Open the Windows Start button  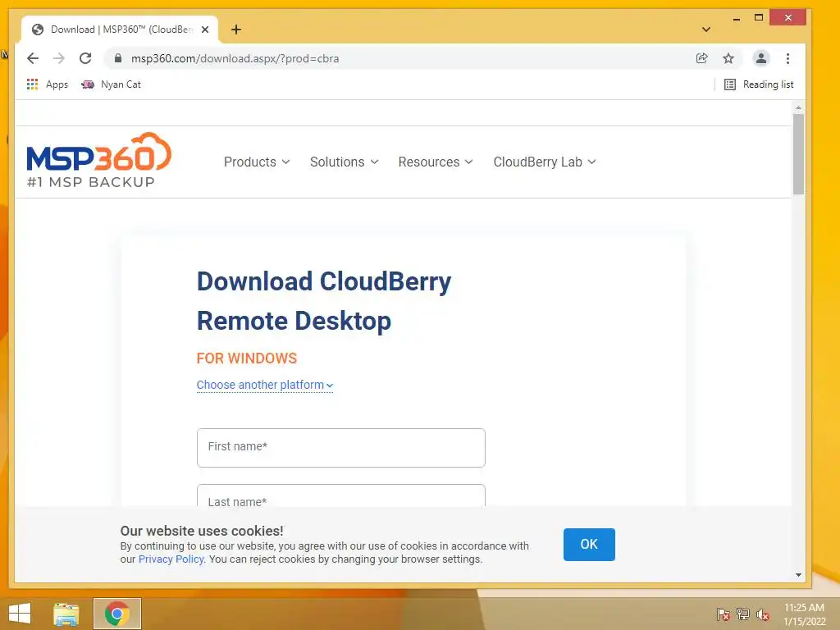point(20,614)
